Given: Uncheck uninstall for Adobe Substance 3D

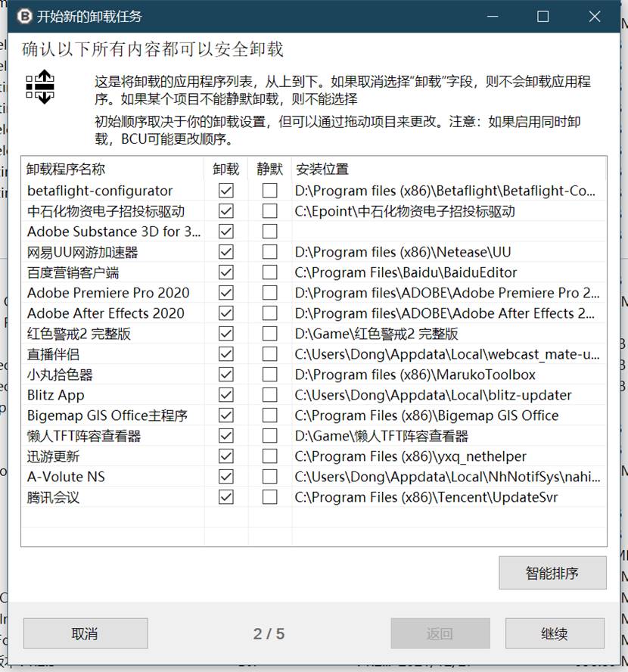Looking at the screenshot, I should click(226, 232).
